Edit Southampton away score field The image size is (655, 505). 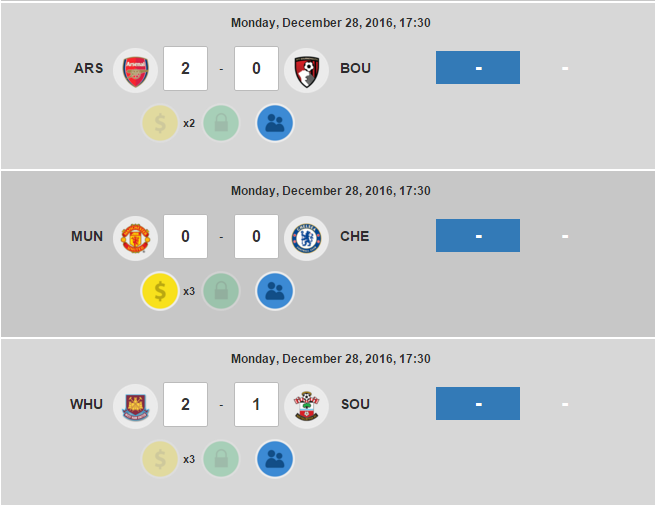(x=256, y=405)
